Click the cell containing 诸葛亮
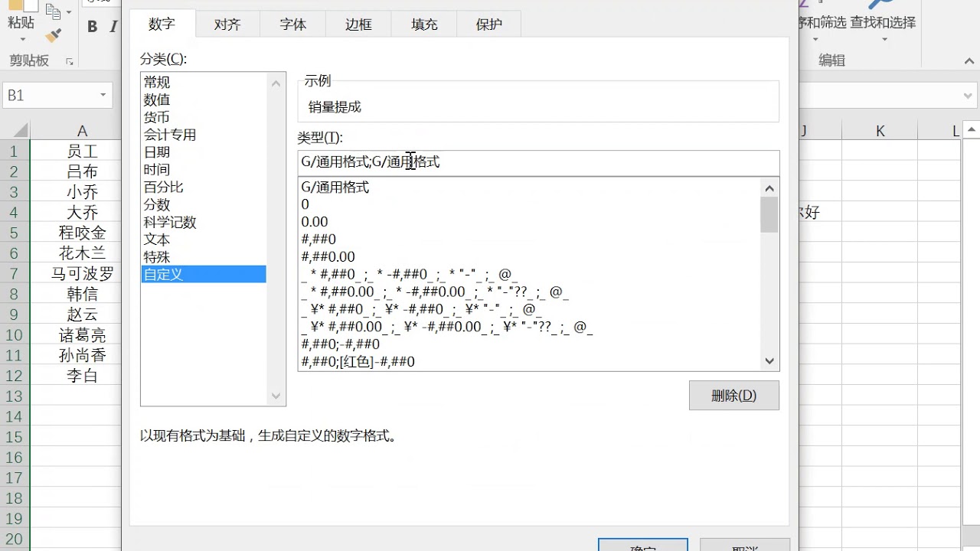The image size is (980, 551). pos(76,334)
